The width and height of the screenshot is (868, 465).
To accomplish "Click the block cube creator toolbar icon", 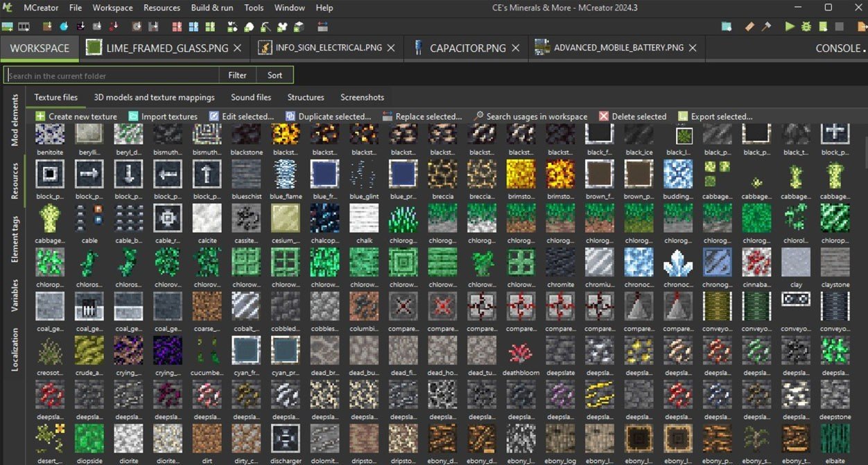I will 299,27.
